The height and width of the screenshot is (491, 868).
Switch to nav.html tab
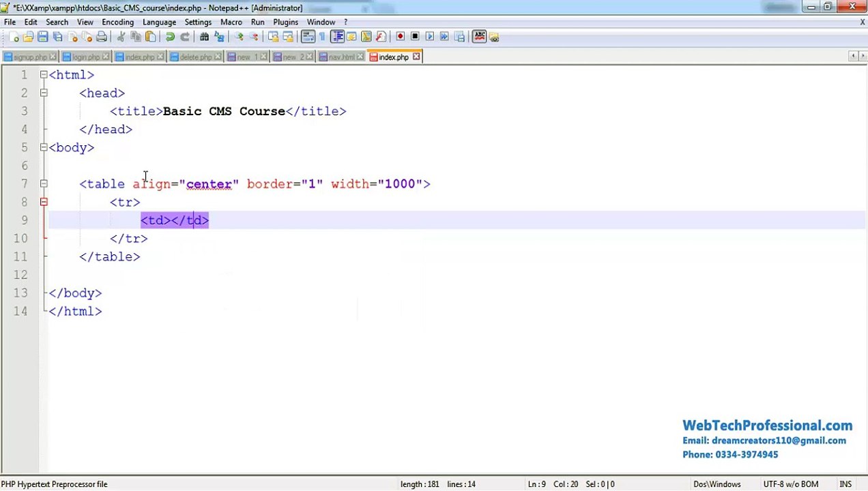tap(341, 57)
